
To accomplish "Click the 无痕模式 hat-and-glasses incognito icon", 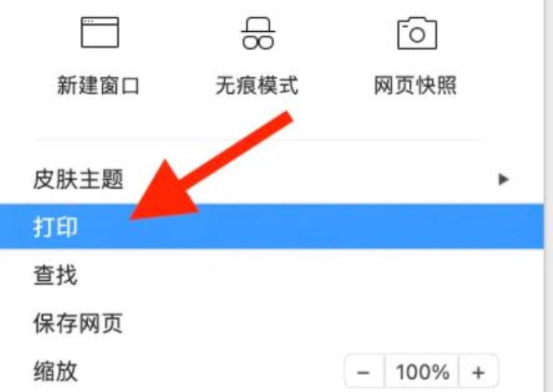I will point(258,33).
